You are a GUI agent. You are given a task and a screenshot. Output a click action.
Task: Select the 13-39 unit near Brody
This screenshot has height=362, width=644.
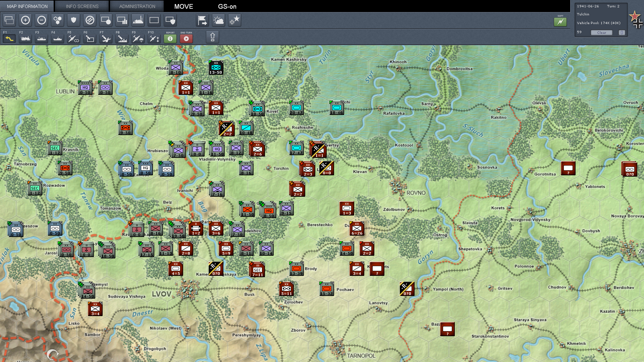[x=297, y=269]
